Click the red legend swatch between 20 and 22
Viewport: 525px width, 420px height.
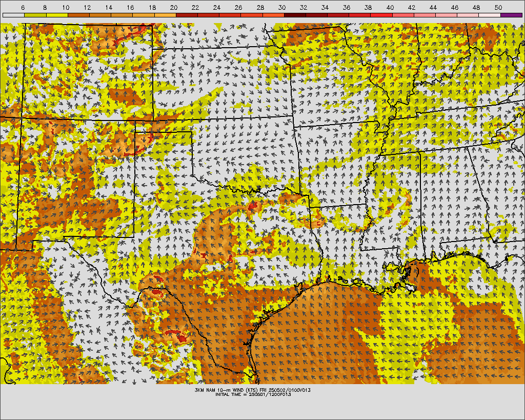coord(187,15)
